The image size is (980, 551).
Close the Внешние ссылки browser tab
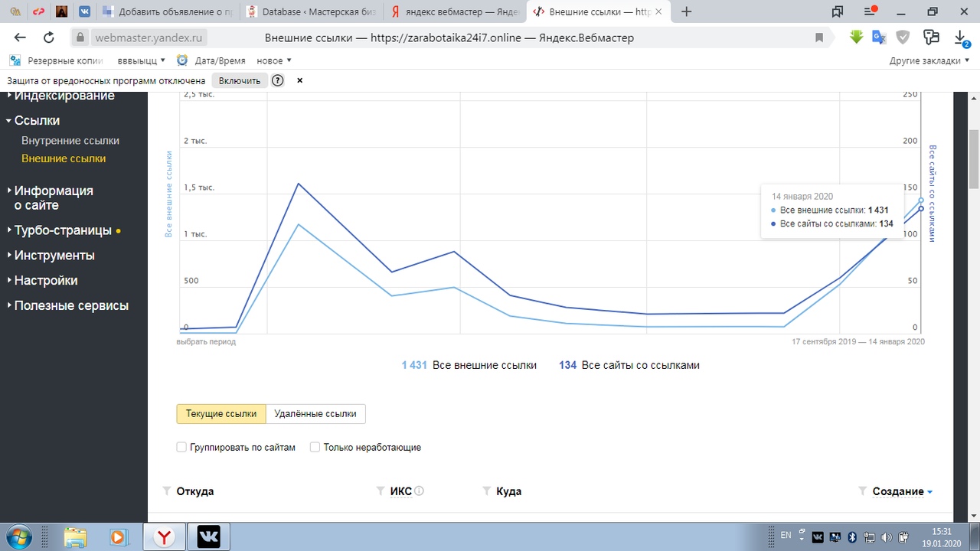658,12
